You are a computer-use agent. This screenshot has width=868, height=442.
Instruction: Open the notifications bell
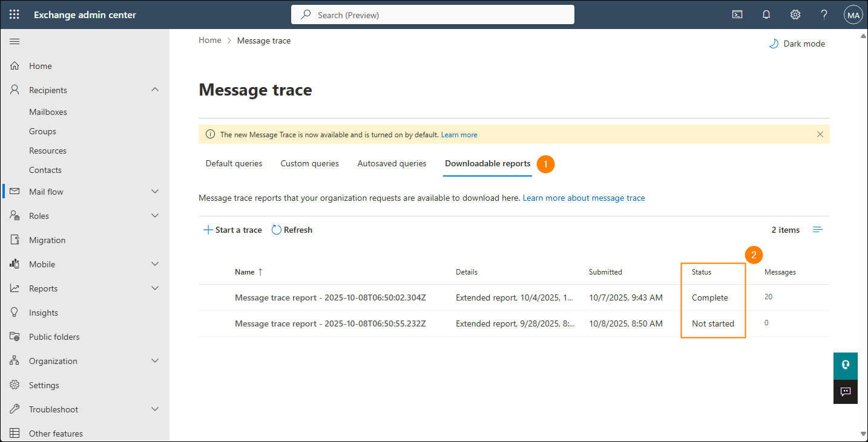tap(766, 14)
